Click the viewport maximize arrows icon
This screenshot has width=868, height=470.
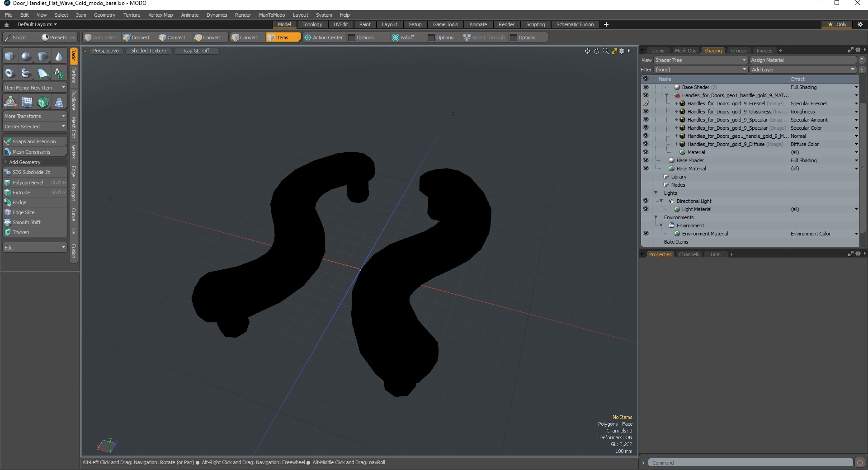click(x=614, y=51)
